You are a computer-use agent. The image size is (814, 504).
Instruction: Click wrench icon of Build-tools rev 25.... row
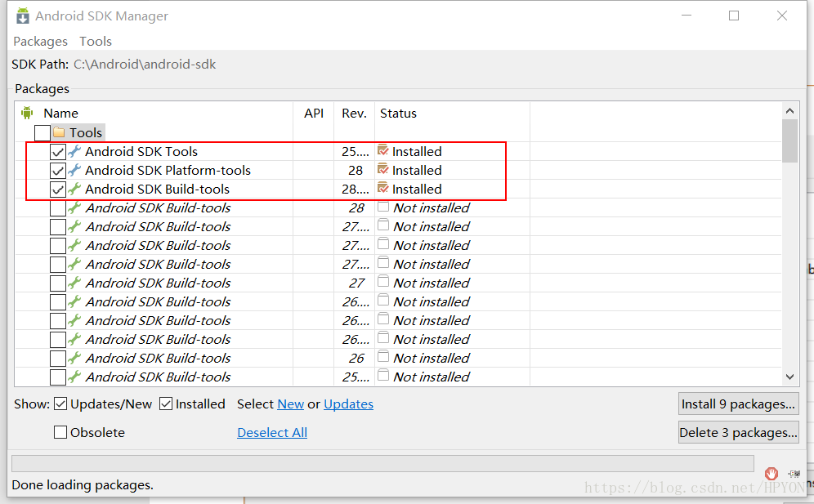(x=74, y=377)
